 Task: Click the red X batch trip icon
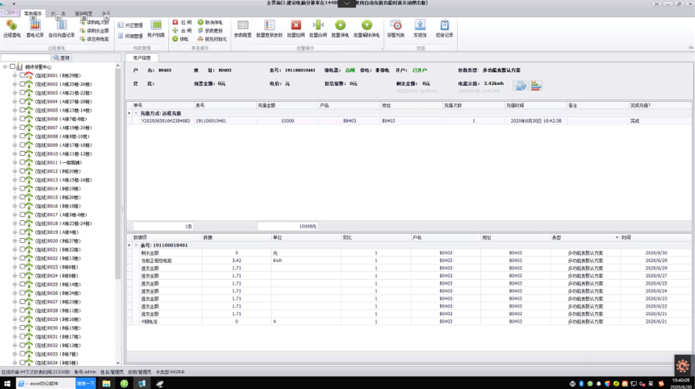(296, 25)
